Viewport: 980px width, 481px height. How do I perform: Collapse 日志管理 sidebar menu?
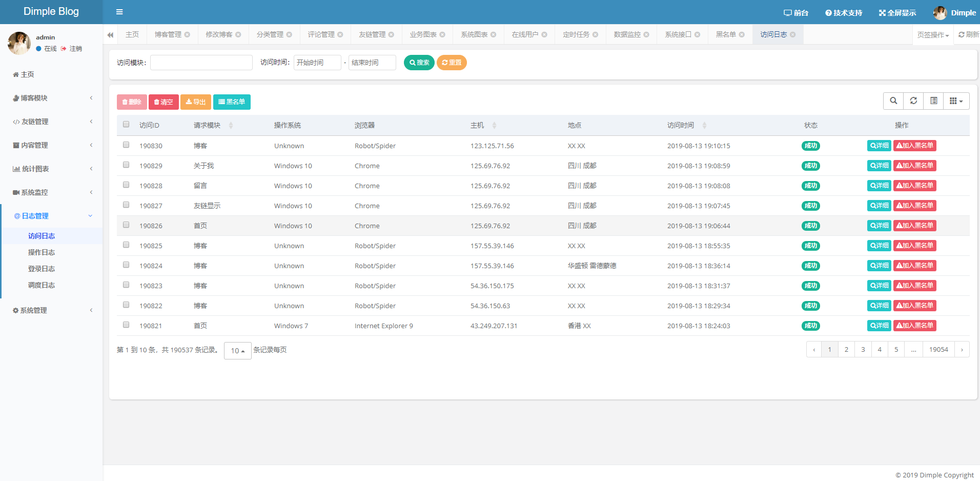point(51,216)
